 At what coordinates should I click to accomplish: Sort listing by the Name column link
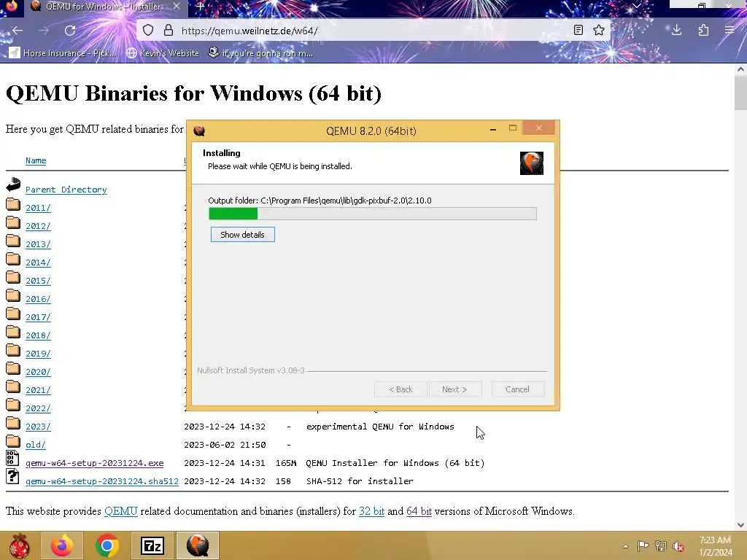[36, 160]
